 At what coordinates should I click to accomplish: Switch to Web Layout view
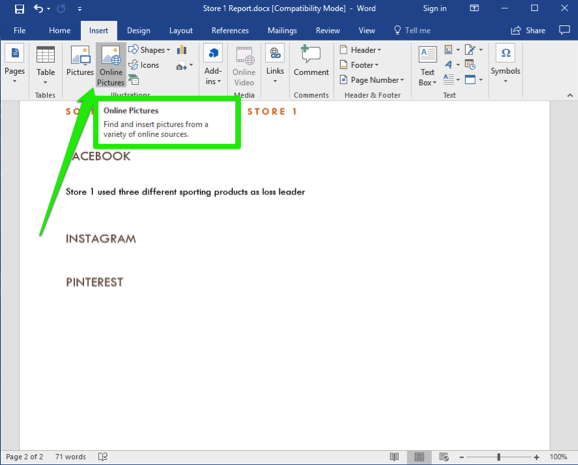click(444, 457)
